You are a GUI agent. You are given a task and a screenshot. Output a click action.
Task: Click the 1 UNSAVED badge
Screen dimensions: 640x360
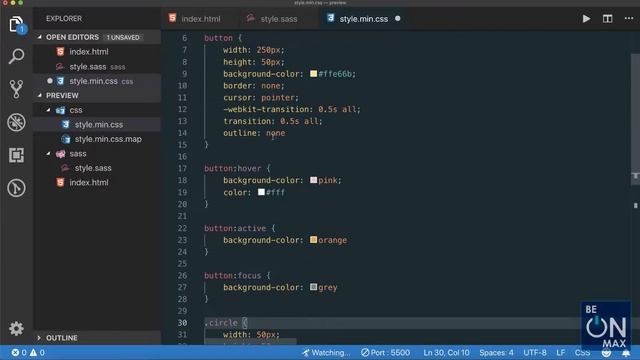coord(123,38)
